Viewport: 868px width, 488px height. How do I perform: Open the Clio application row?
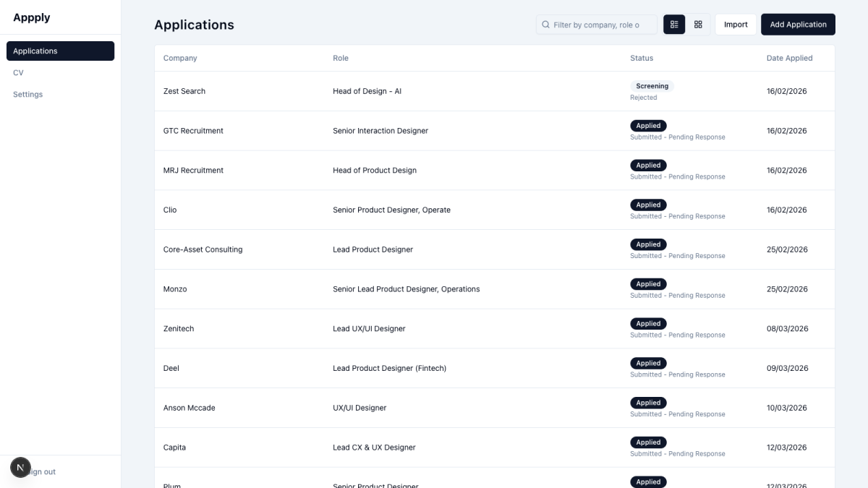coord(495,210)
